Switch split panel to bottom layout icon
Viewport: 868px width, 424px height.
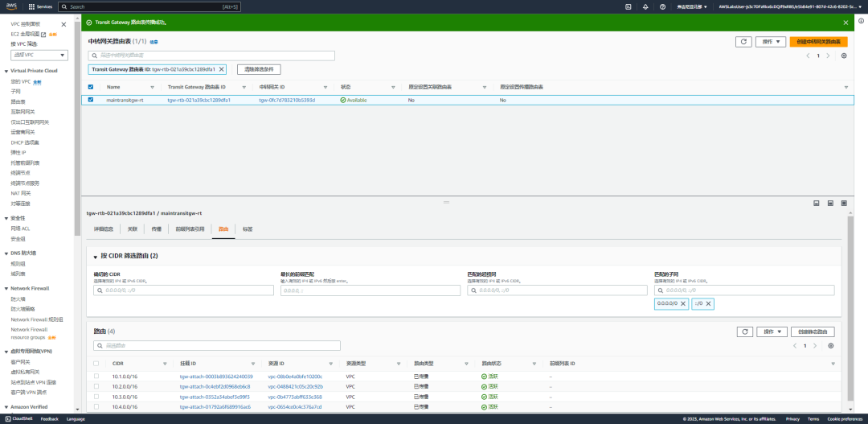816,204
